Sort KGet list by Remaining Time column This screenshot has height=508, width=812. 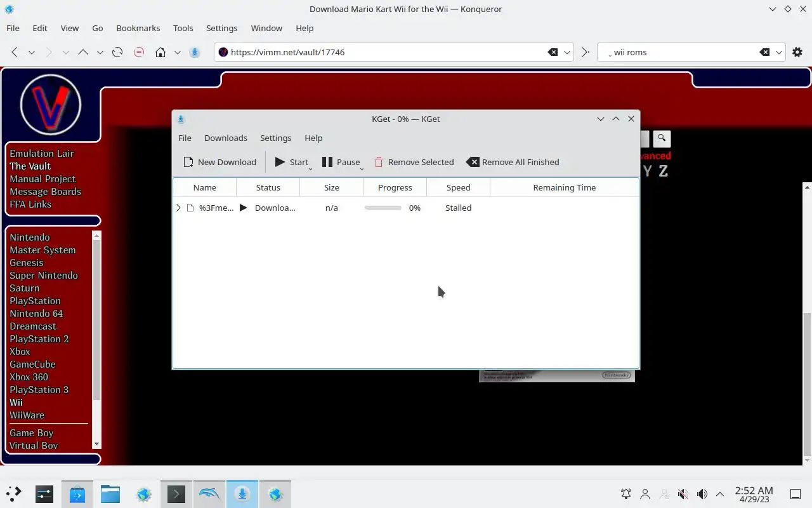click(x=565, y=187)
